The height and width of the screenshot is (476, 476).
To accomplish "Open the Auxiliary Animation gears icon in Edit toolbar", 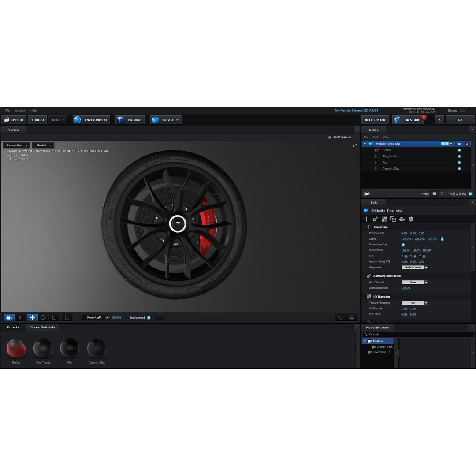I will (375, 219).
